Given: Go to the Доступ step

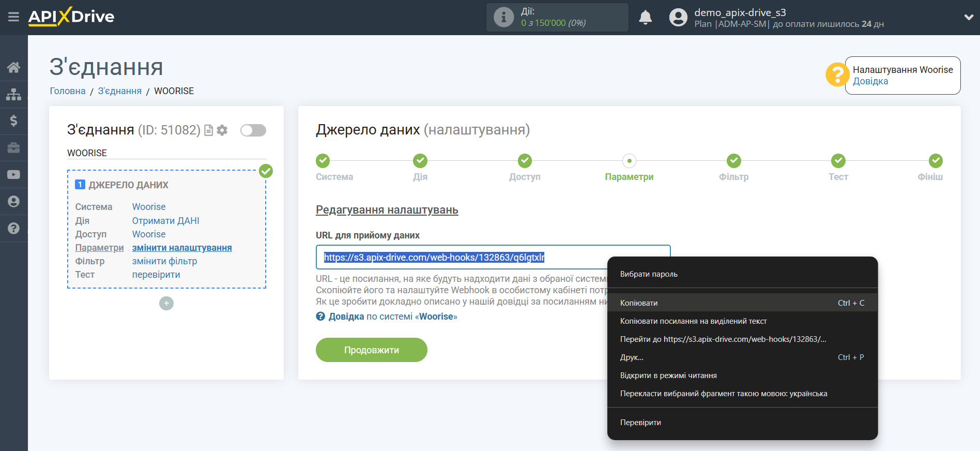Looking at the screenshot, I should click(x=525, y=161).
